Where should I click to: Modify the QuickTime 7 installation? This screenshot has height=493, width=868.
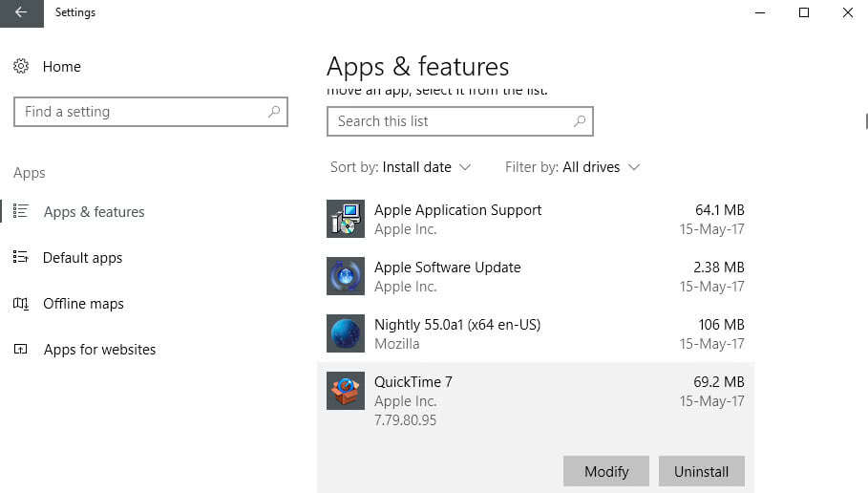point(606,471)
